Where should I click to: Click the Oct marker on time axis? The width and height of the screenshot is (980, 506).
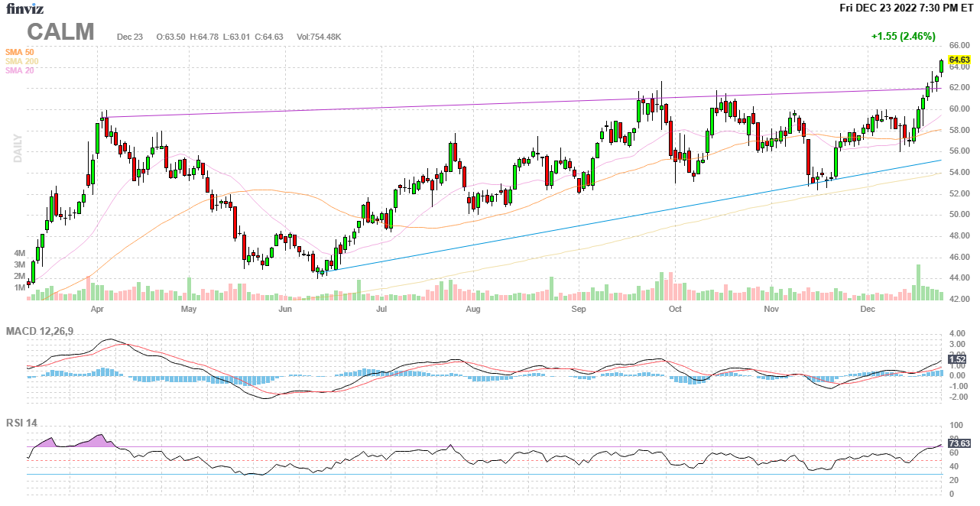(675, 310)
